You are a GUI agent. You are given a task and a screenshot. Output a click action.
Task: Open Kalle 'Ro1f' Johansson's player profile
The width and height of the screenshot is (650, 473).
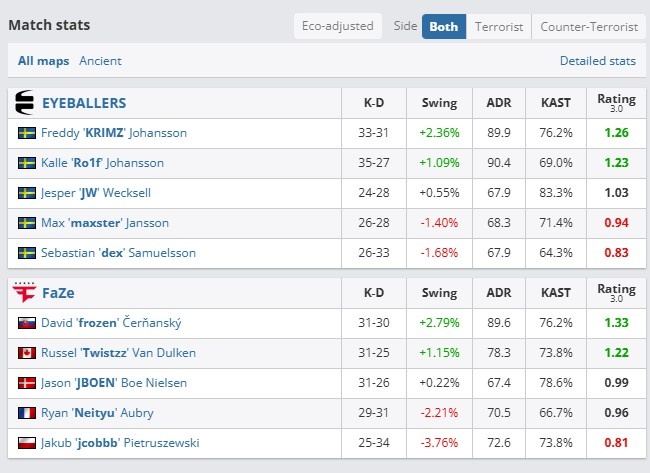point(102,163)
